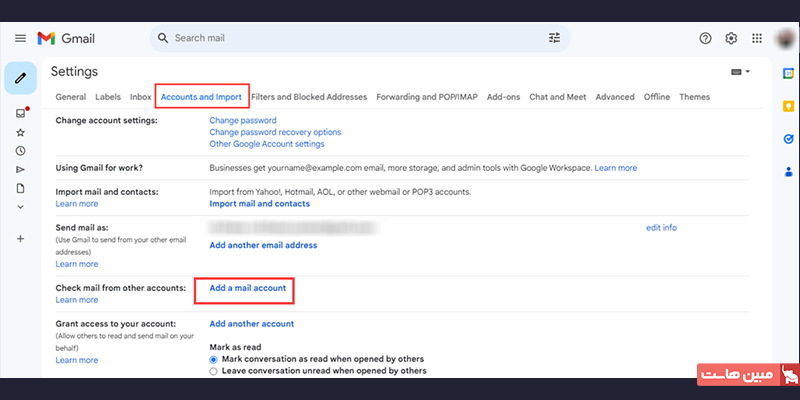Open the Support help icon
The width and height of the screenshot is (800, 400).
705,38
